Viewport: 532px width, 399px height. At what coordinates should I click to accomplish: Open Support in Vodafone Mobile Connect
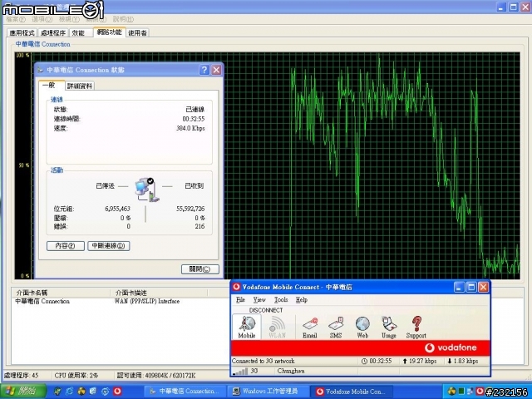[x=416, y=328]
